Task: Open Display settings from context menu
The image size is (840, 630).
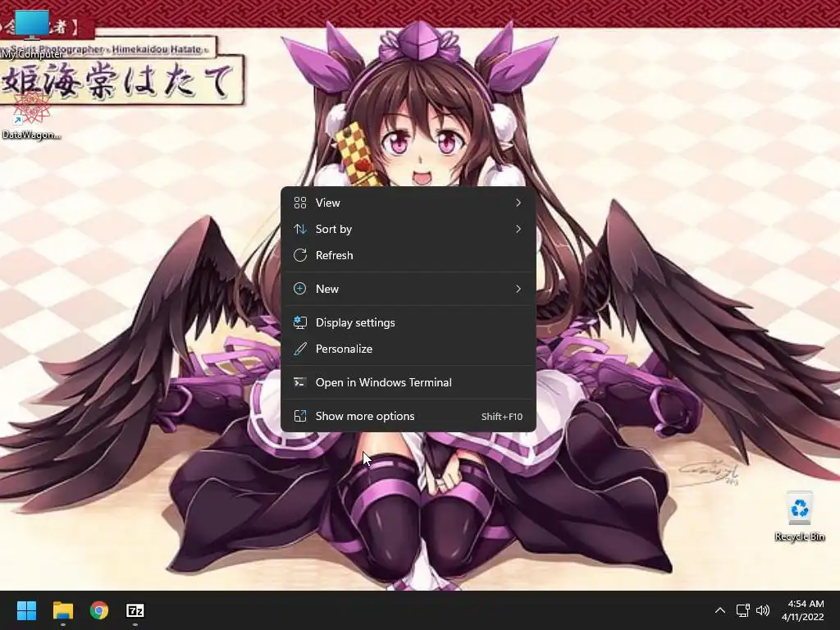Action: (x=409, y=322)
